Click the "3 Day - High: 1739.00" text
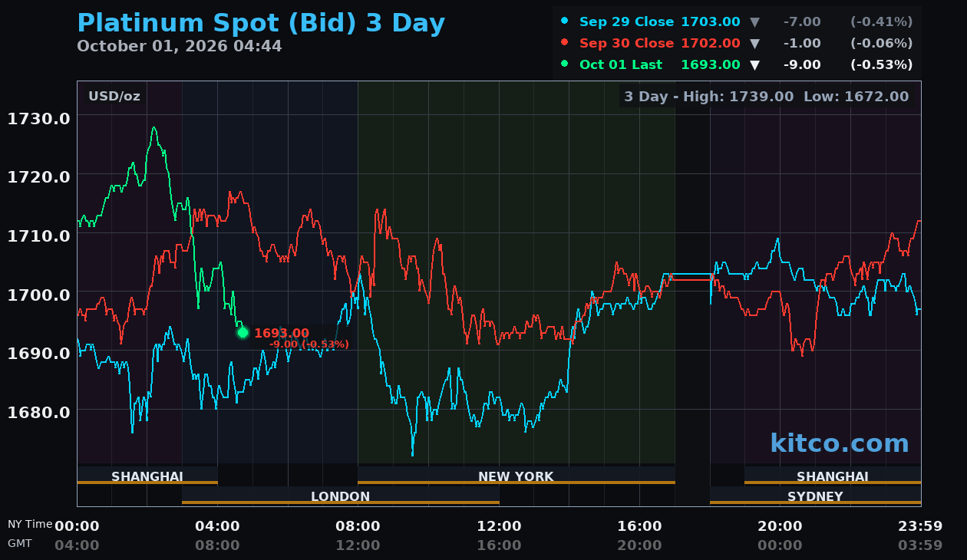This screenshot has width=967, height=560. coord(709,97)
